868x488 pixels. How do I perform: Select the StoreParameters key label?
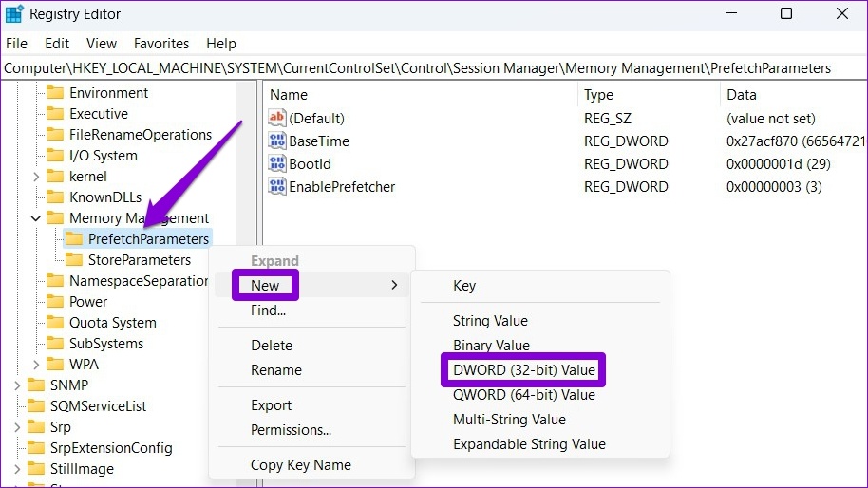140,259
